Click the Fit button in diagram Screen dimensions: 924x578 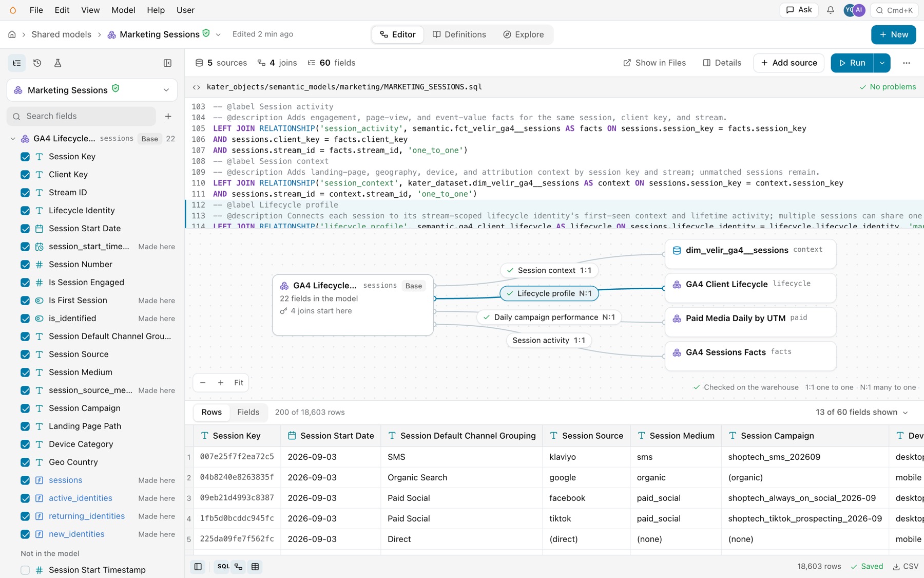239,383
